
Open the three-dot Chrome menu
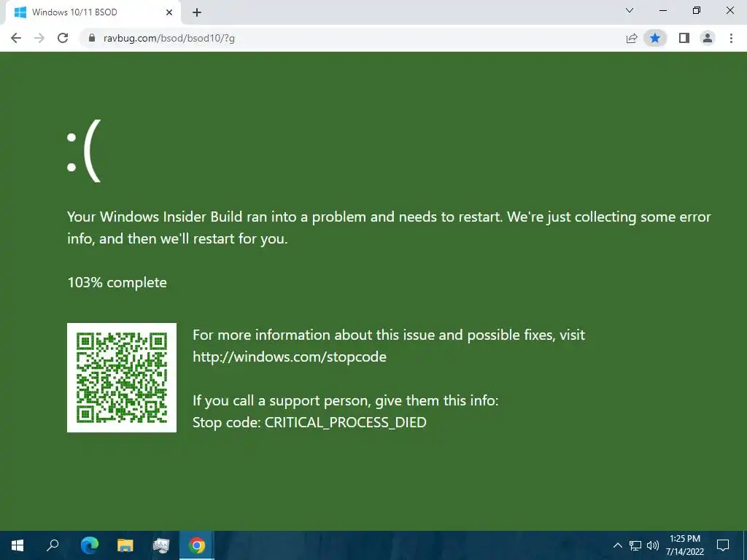click(x=731, y=38)
